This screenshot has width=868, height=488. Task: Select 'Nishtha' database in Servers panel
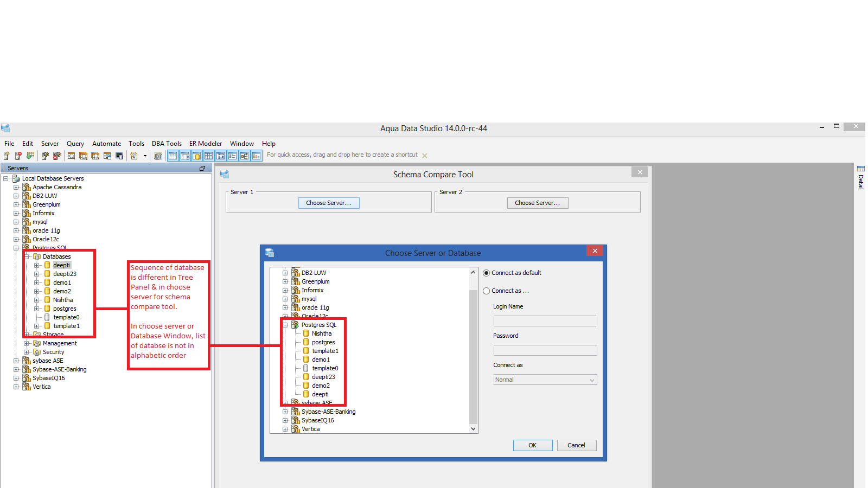[x=63, y=300]
